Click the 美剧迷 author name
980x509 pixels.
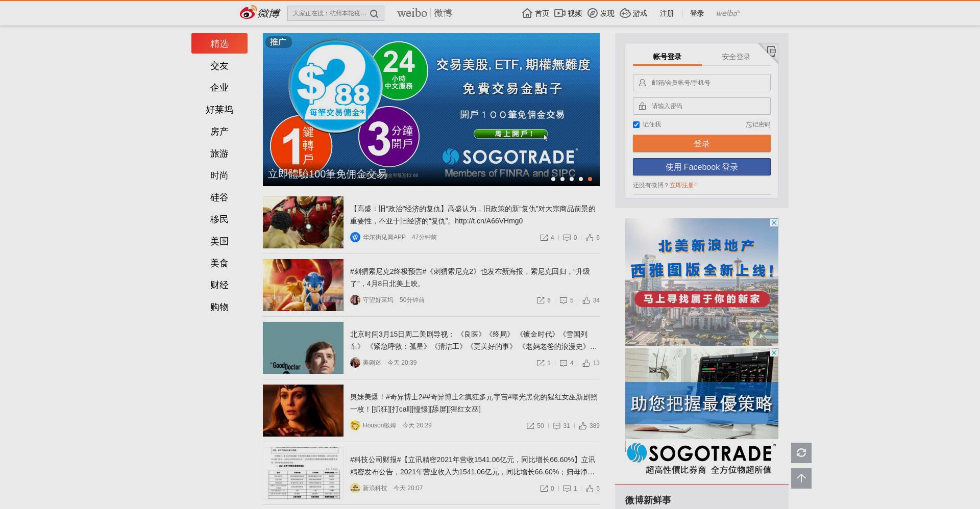(x=372, y=363)
